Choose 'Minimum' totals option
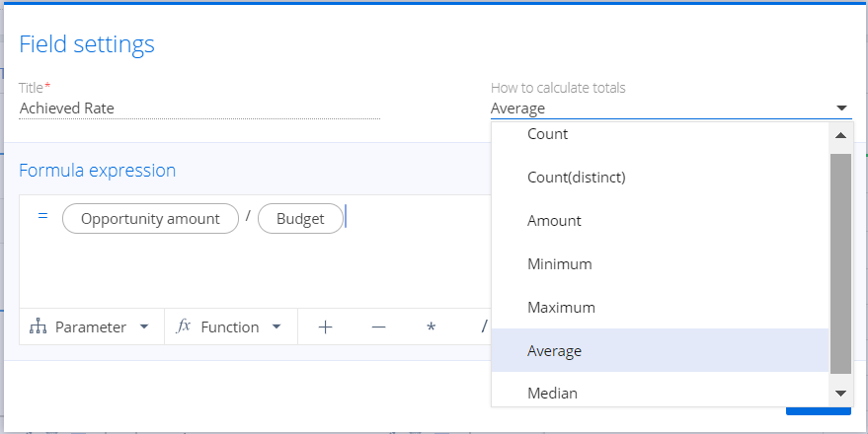This screenshot has width=868, height=434. coord(661,263)
